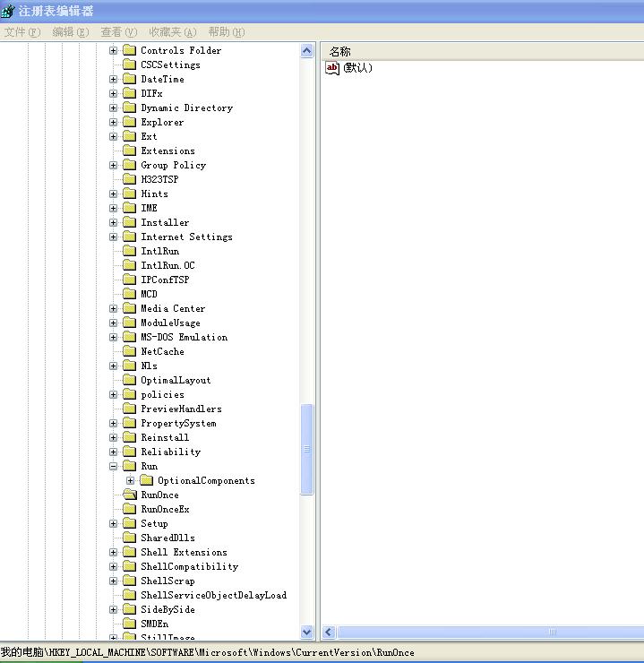Click the ShellServiceObjectDelayLoad folder icon
This screenshot has height=663, width=644.
coord(129,595)
